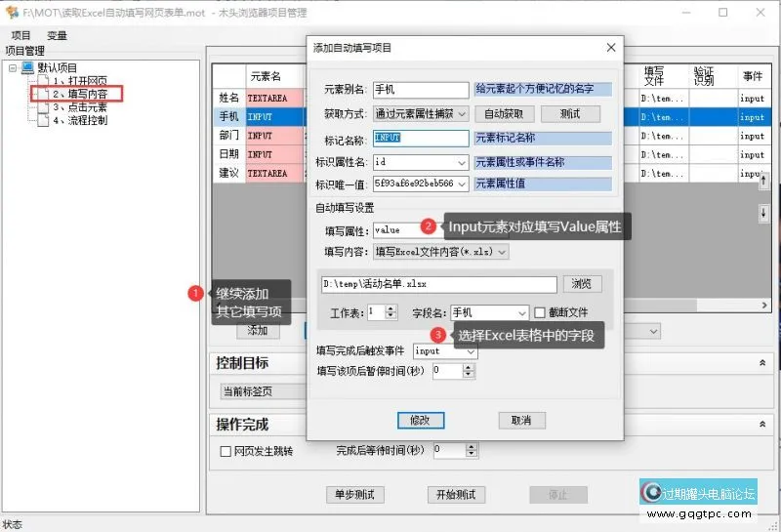Click the 自动获取 button
Viewport: 781px width, 532px height.
pyautogui.click(x=504, y=114)
